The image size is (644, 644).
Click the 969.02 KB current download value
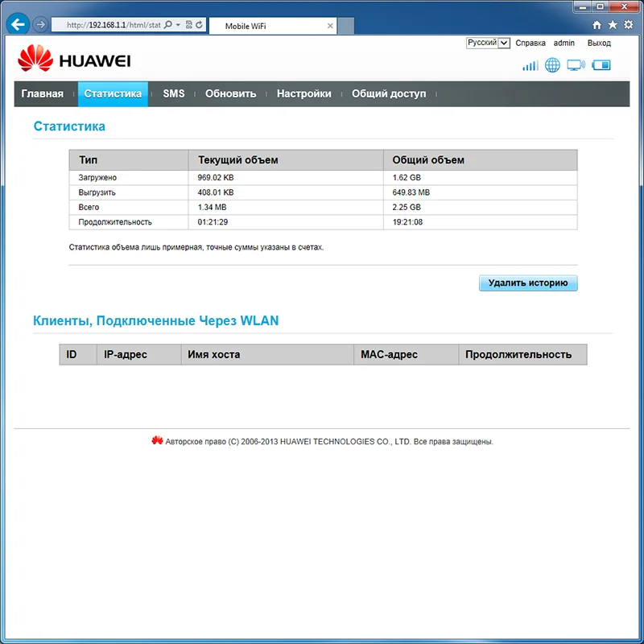[216, 178]
